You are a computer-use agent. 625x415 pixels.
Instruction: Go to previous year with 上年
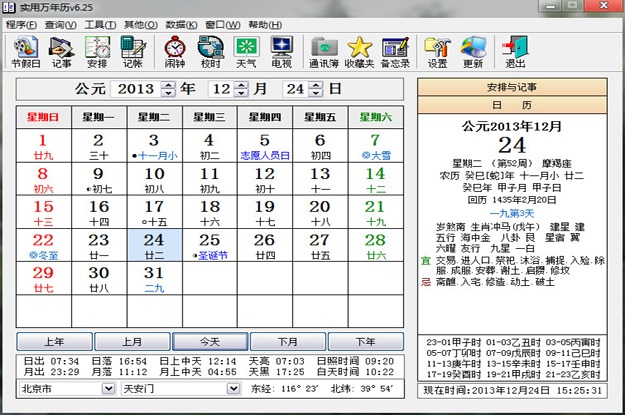pyautogui.click(x=55, y=342)
